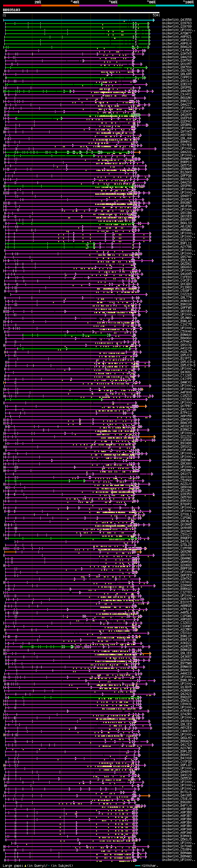Image resolution: width=197 pixels, height=868 pixels.
Task: Select UniRef100_C4IYP5 label
Action: pyautogui.click(x=177, y=379)
